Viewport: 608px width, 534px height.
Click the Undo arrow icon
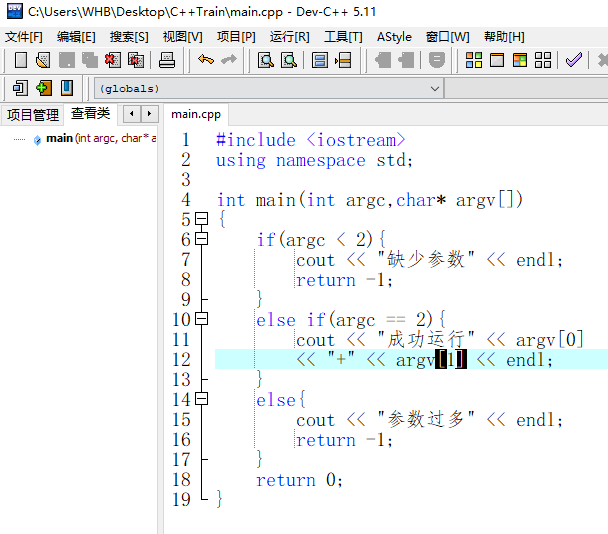click(206, 59)
